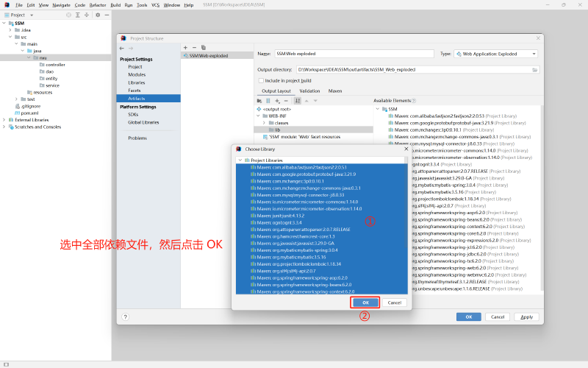Expand the .idea folder
Viewport: 588px width, 368px height.
10,30
